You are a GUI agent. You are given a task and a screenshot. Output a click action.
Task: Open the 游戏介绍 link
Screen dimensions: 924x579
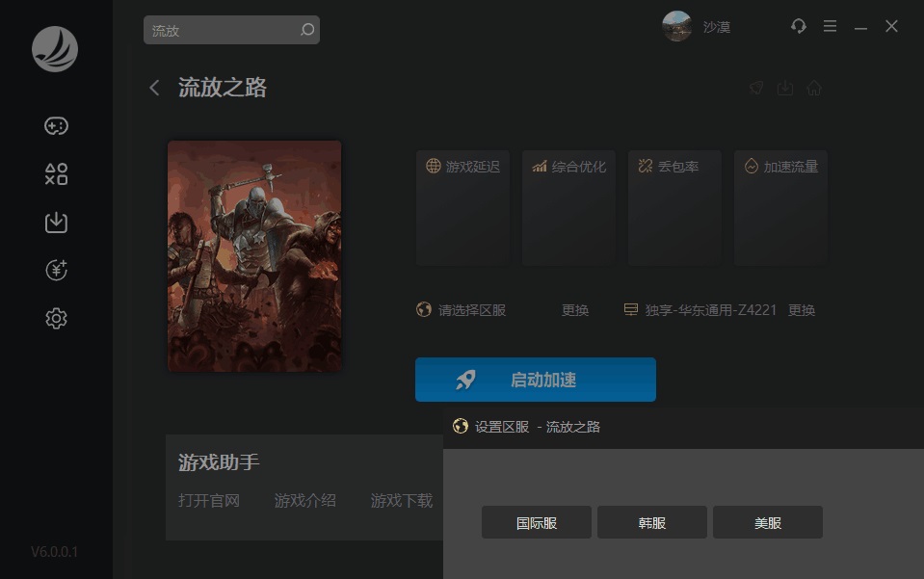[304, 501]
